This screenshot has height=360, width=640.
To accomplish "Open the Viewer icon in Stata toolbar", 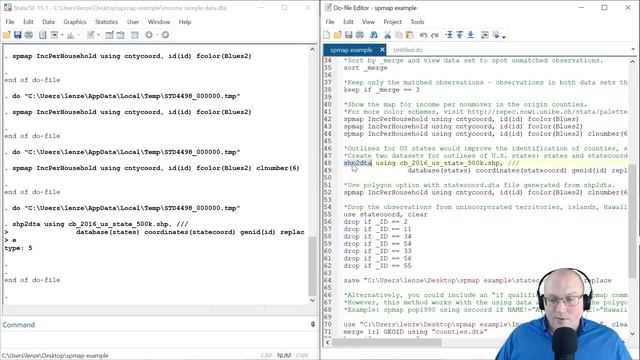I will [x=54, y=35].
